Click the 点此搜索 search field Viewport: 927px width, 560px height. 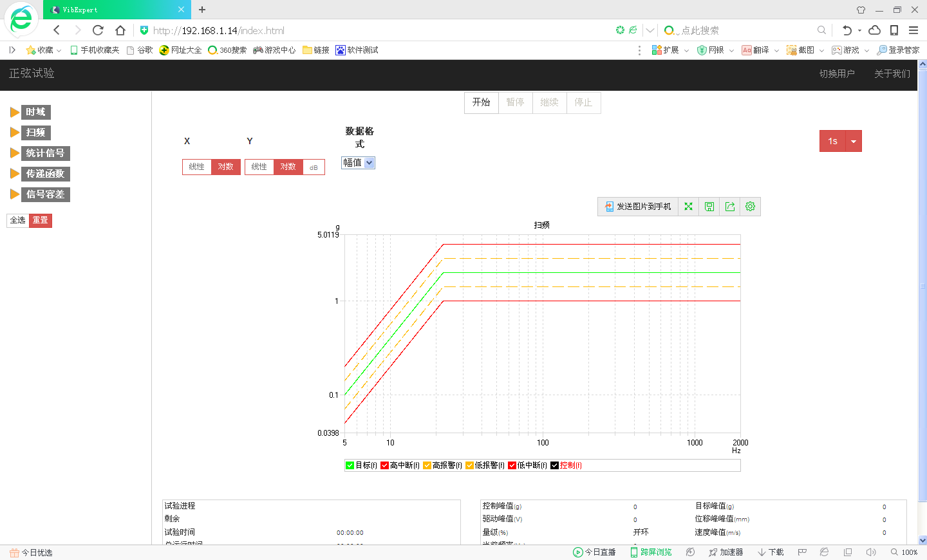(747, 30)
